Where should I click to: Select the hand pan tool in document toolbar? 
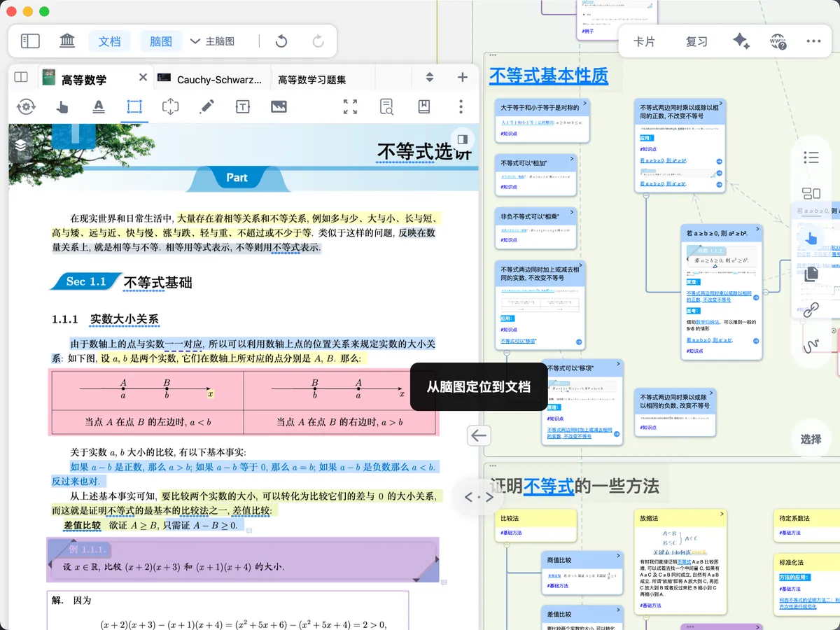pos(62,106)
